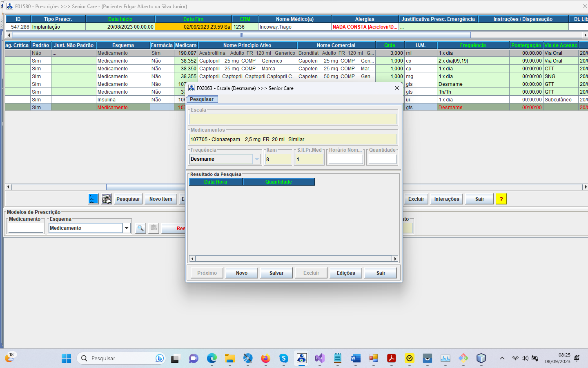Expand the Frequência Desmame dropdown
The image size is (588, 368).
[x=257, y=159]
